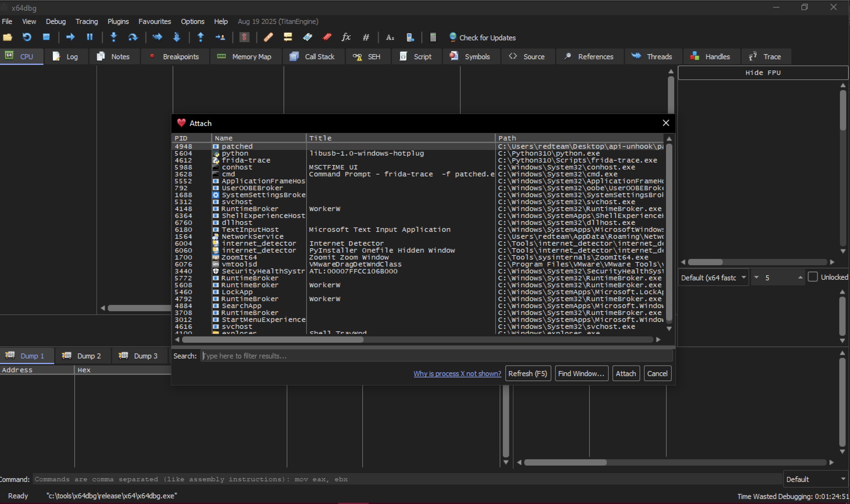Open Variables via the # icon
Viewport: 850px width, 504px height.
(366, 37)
